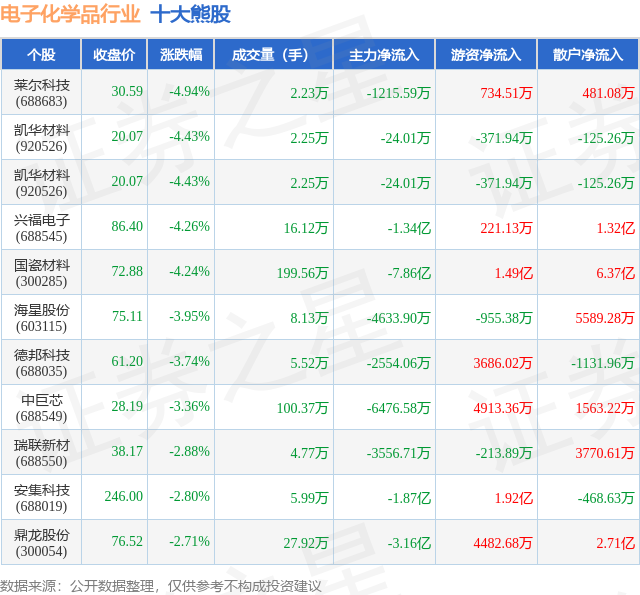Click the 散户净流入 column header
Screen dimensions: 640x595
tap(589, 54)
